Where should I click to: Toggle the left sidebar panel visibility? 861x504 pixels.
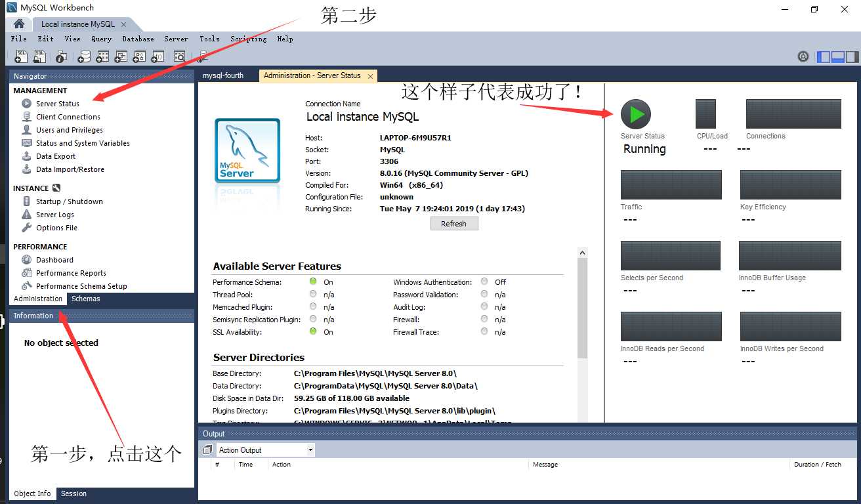[824, 57]
